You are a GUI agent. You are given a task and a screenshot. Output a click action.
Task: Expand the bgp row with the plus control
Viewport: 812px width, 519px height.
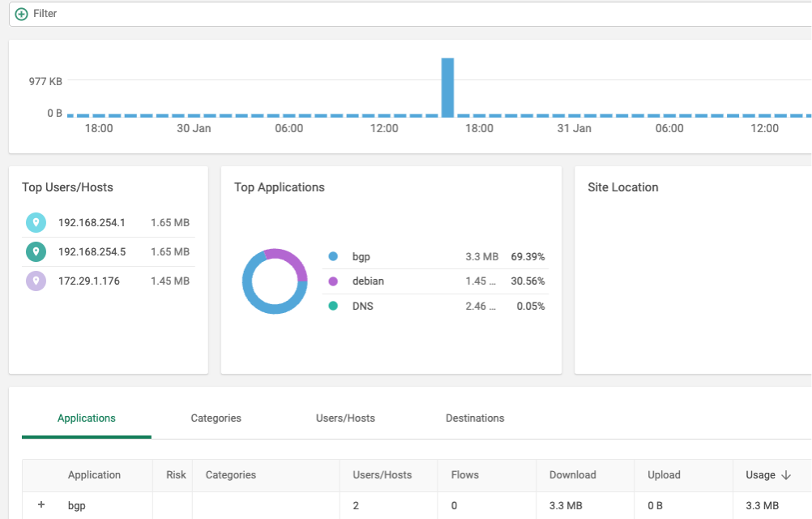(41, 504)
